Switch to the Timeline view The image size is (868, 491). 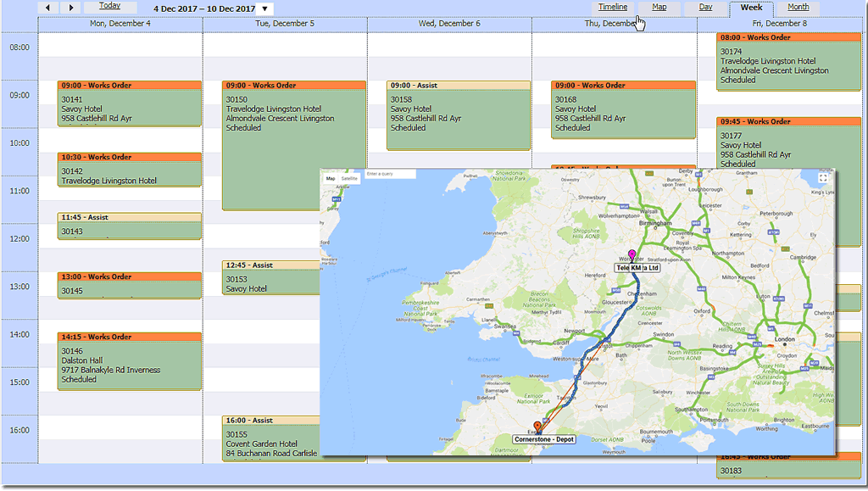[612, 7]
